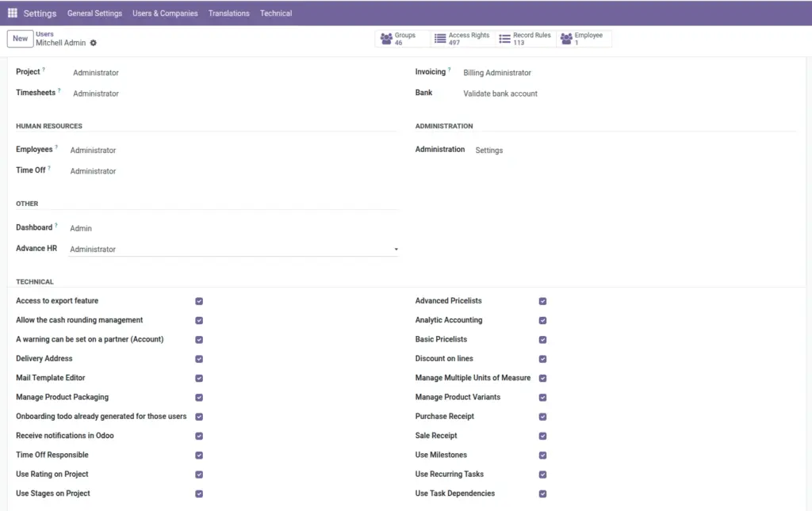Click the Groups people icon
The height and width of the screenshot is (511, 812).
point(386,39)
